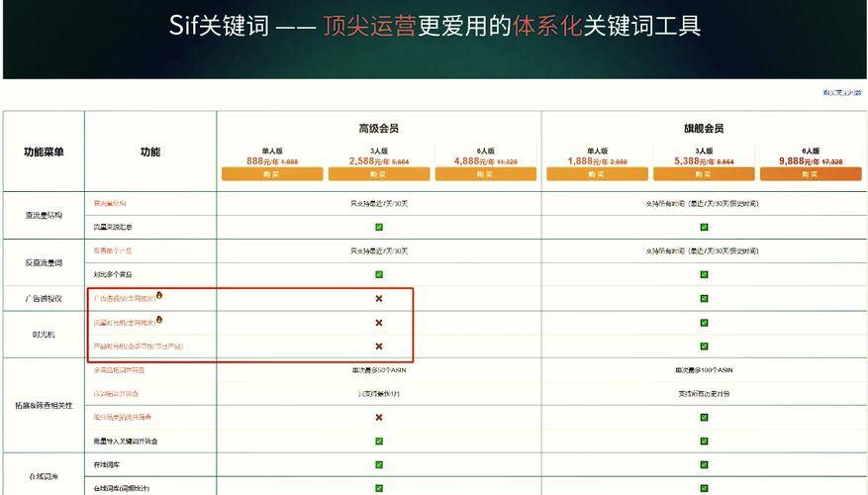Click 旗舰会员 green check for 批量导入关键词并筛查

[x=704, y=442]
